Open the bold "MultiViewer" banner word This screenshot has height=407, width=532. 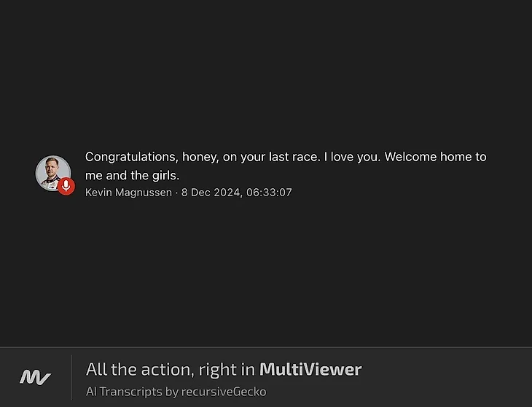(310, 369)
